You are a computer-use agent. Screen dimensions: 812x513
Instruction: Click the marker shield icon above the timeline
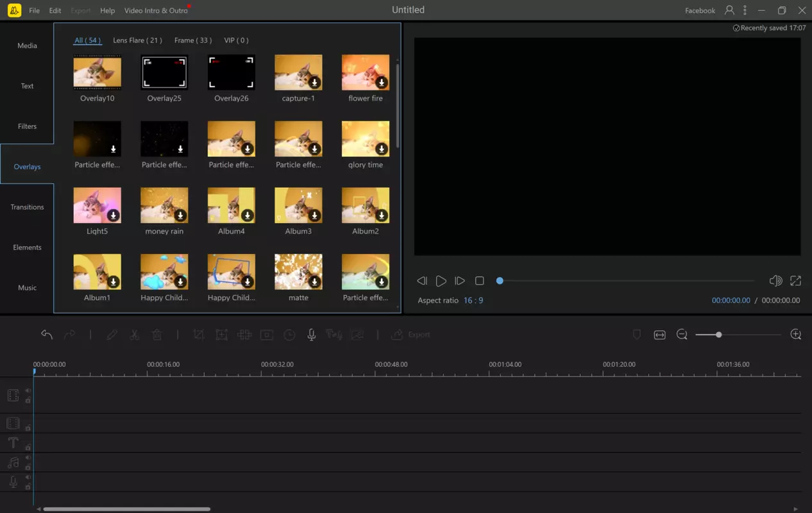[x=637, y=334]
